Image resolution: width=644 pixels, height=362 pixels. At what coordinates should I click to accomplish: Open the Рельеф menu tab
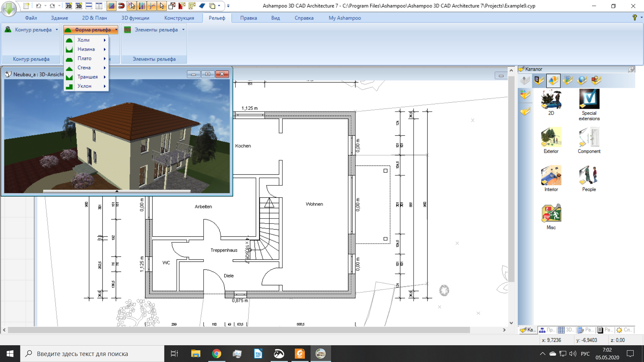click(x=217, y=18)
